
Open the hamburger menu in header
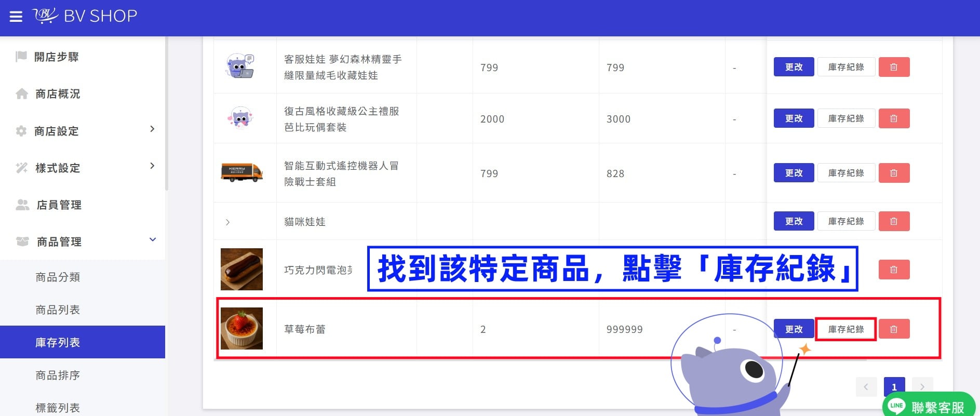tap(16, 17)
